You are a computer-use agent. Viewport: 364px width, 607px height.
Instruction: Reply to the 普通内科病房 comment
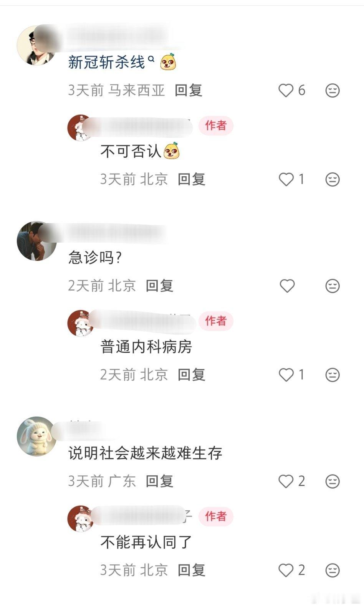click(x=191, y=375)
